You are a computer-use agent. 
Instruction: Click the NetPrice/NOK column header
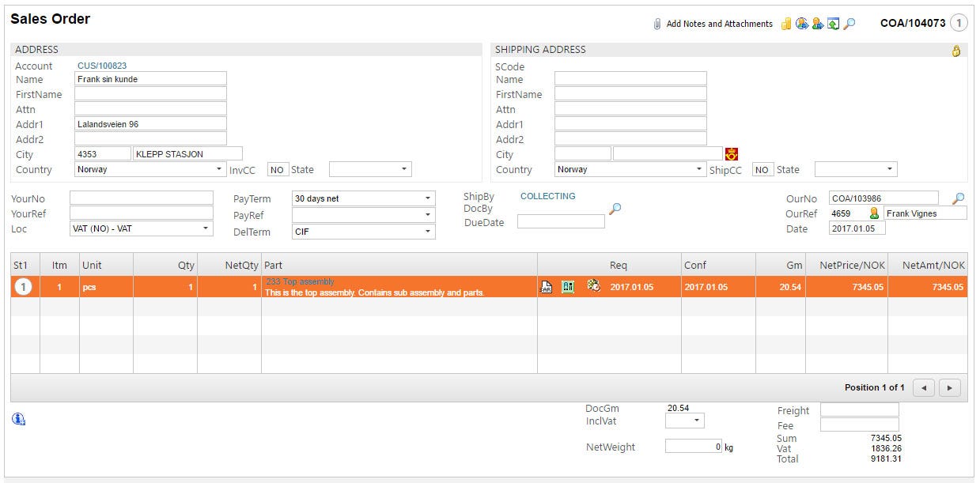coord(846,266)
